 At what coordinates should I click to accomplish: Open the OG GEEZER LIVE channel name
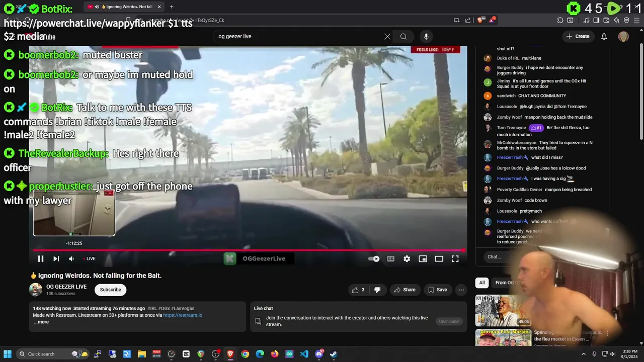66,287
